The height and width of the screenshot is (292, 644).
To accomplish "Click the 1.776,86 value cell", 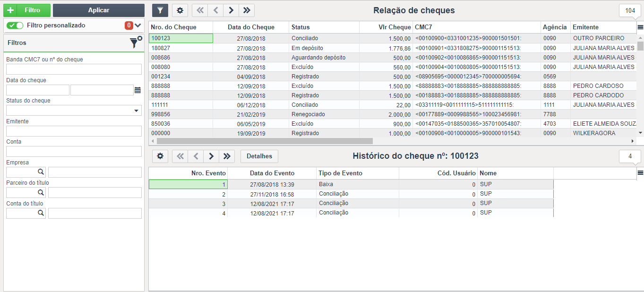I will pyautogui.click(x=386, y=48).
